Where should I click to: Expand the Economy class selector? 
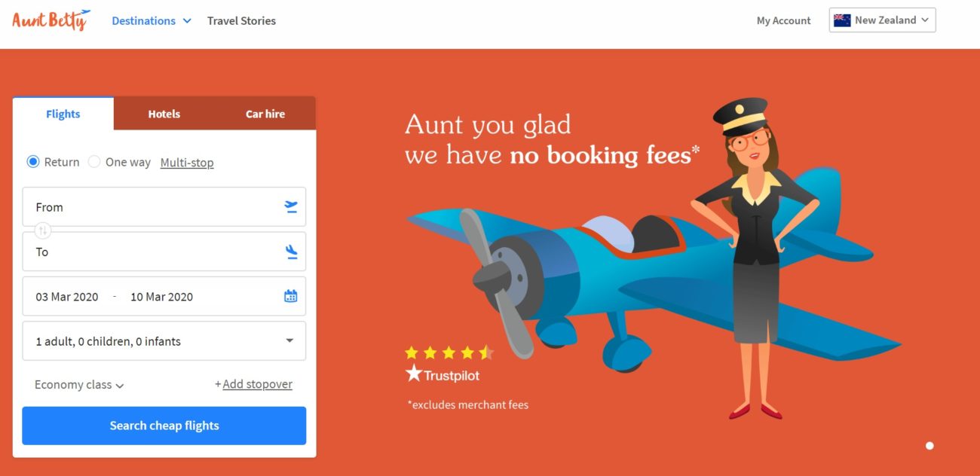pos(79,385)
